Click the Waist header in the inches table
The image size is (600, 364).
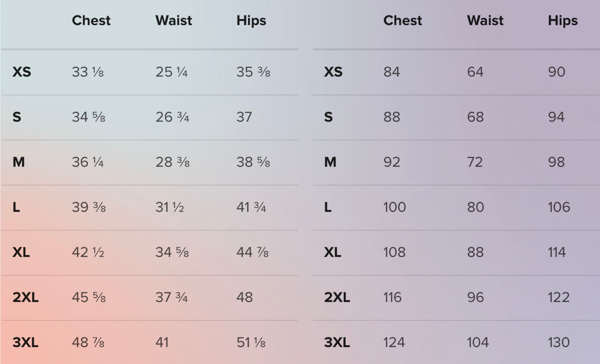coord(174,21)
